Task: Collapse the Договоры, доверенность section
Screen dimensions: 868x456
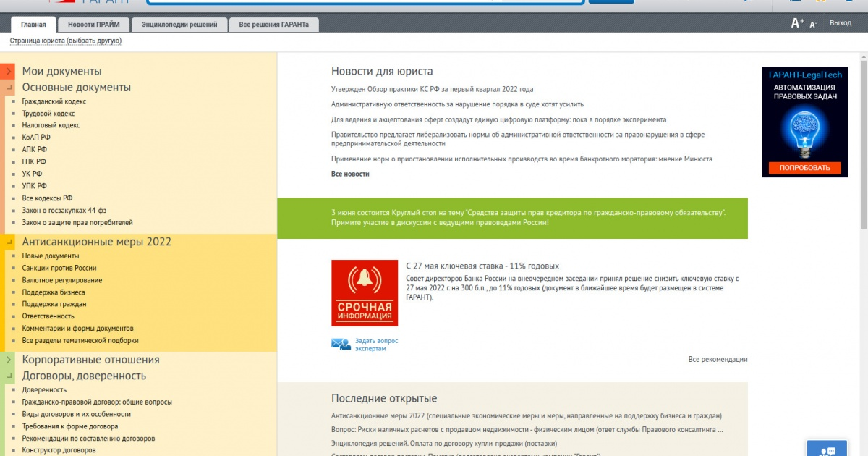Action: tap(7, 376)
